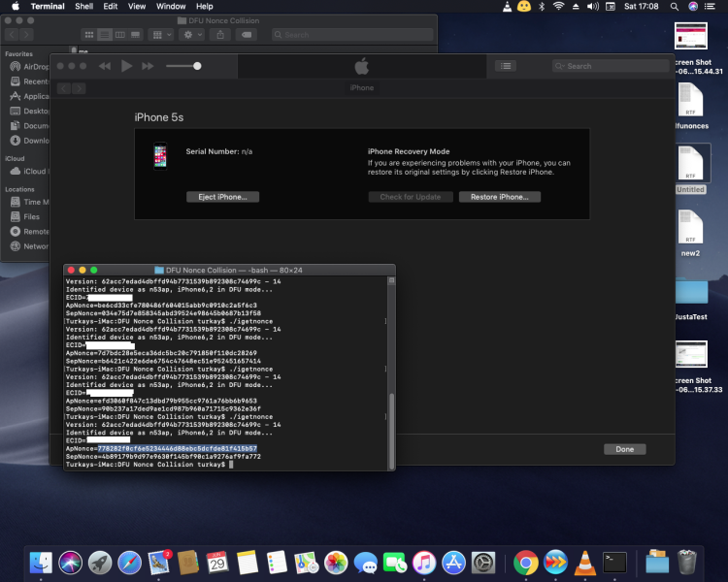Open the iTunes list view icon
The image size is (728, 582).
[x=506, y=66]
